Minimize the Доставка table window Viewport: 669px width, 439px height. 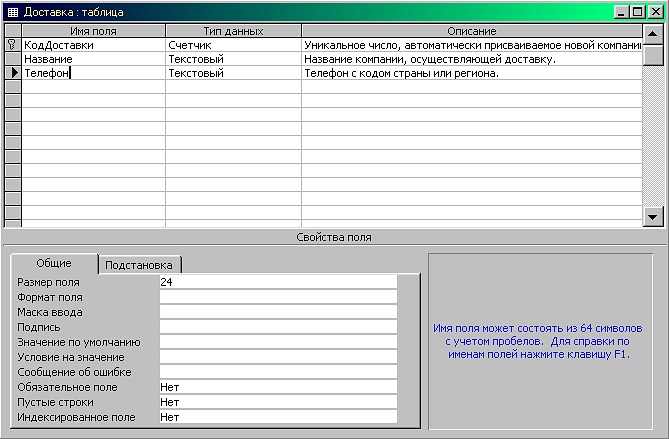(x=621, y=12)
